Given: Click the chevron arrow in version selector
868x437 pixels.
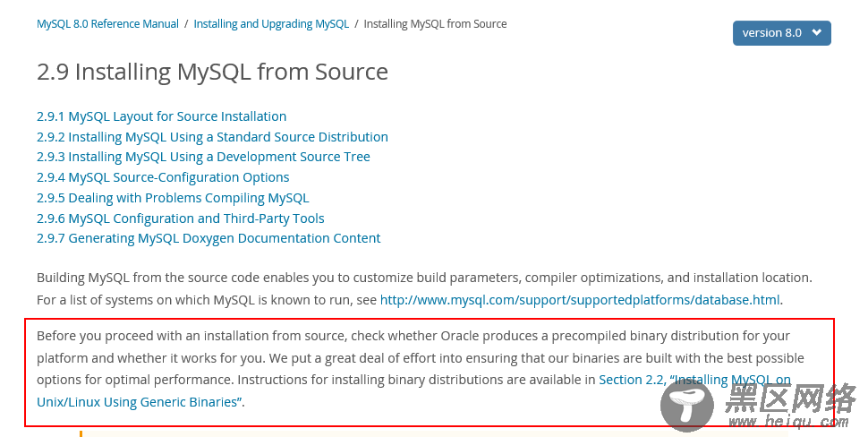Looking at the screenshot, I should [816, 32].
